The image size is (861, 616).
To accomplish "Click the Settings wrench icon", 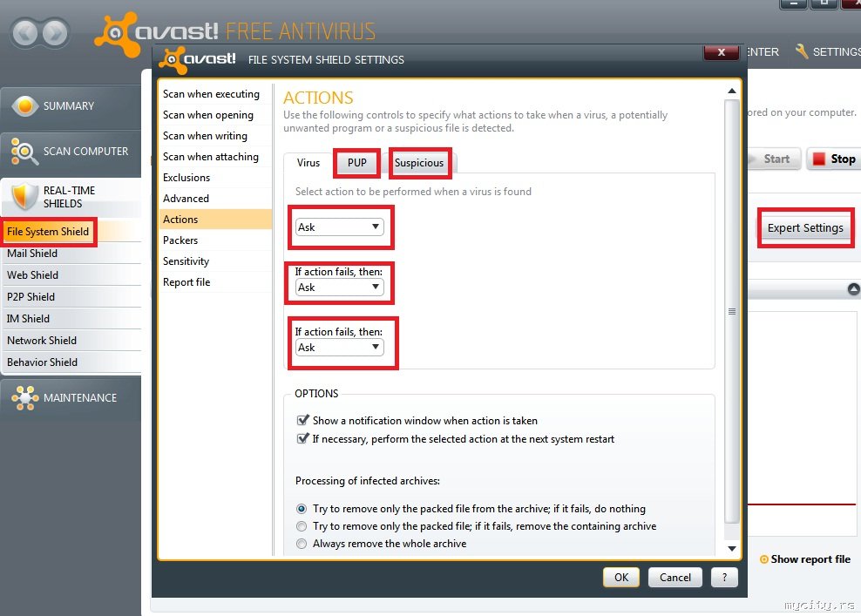I will pyautogui.click(x=802, y=51).
